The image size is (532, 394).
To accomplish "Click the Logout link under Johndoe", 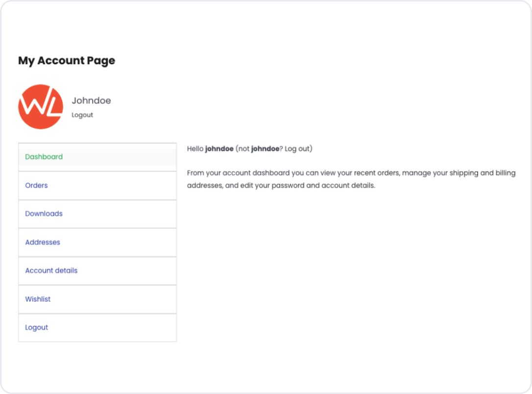I will point(82,115).
